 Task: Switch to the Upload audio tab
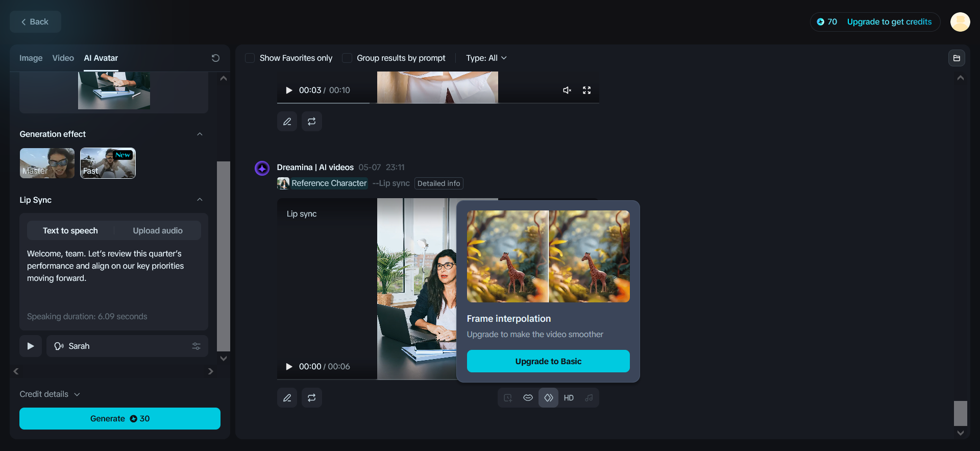pos(158,231)
